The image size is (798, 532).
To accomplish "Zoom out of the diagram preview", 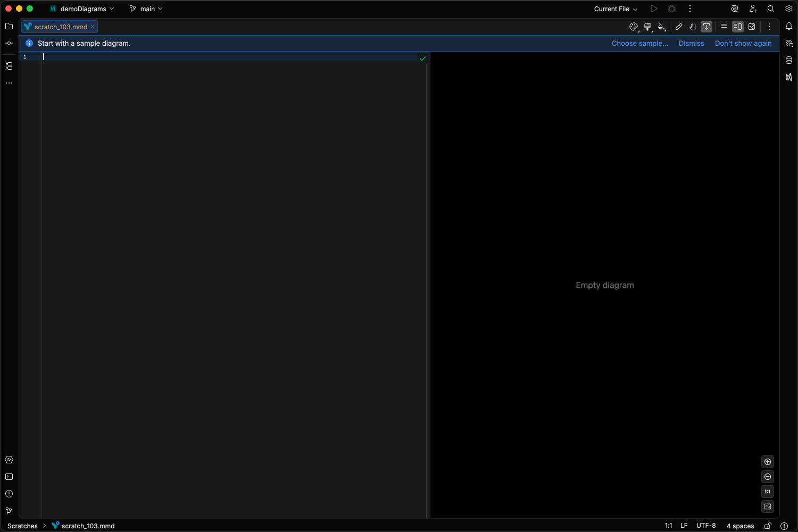I will [767, 477].
